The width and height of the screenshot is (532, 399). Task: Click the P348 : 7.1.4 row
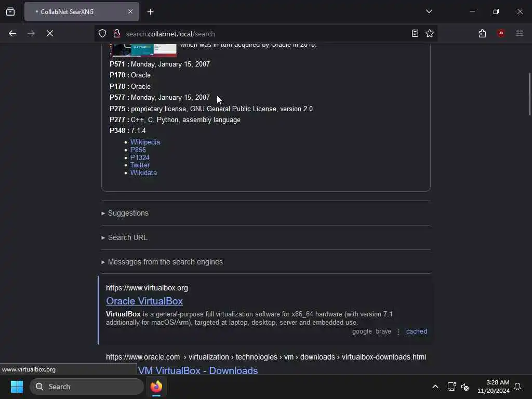(128, 130)
